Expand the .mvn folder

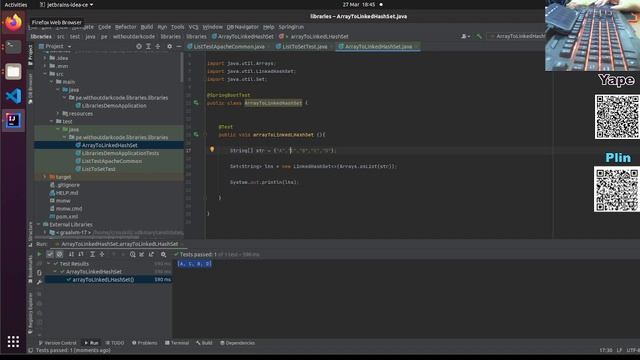[x=45, y=66]
